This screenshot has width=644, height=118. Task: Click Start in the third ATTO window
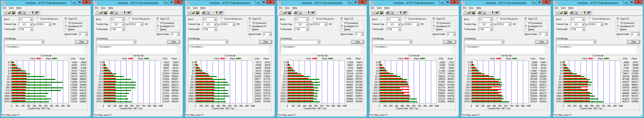point(266,42)
